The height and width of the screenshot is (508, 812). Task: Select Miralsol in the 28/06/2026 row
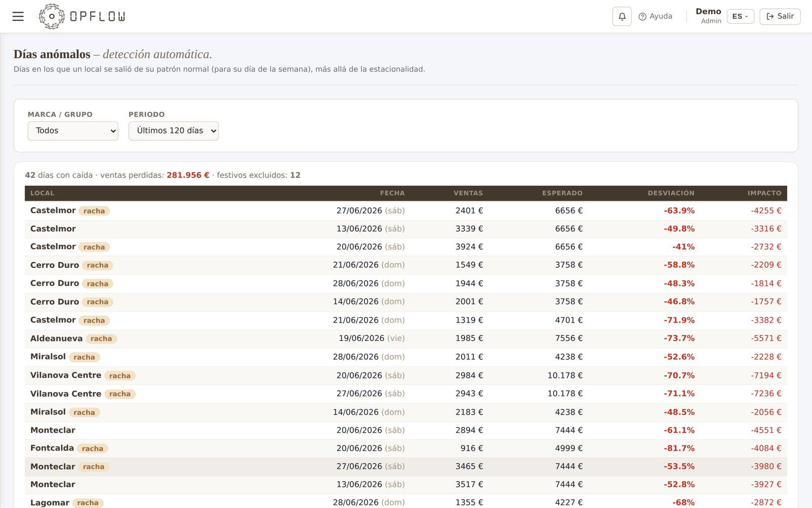(x=48, y=357)
